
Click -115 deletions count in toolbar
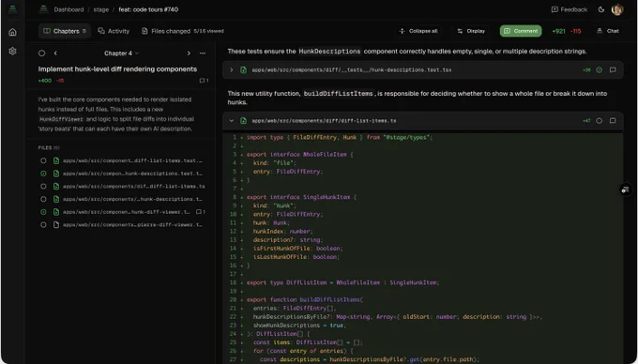tap(575, 31)
